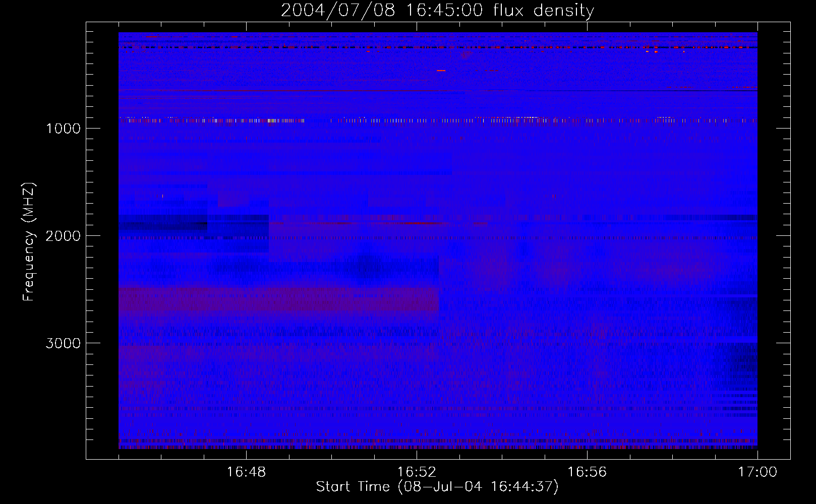
Task: Click the 1000 frequency tick label
Action: pos(63,129)
